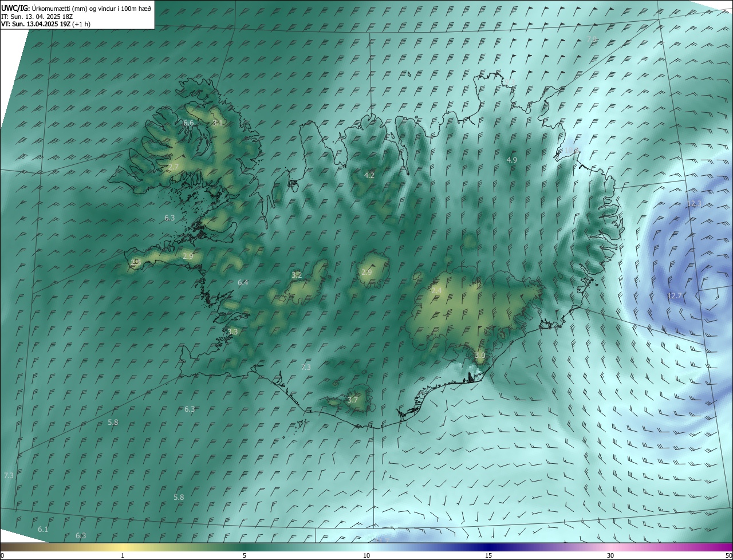Pick the 4.2 value over north Iceland
The height and width of the screenshot is (560, 733).
[369, 175]
